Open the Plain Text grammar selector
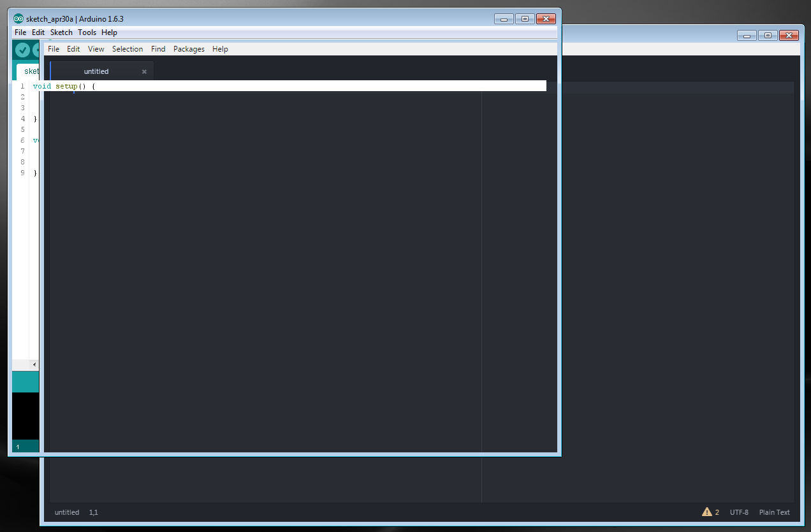Screen dimensions: 811x532 pos(774,512)
